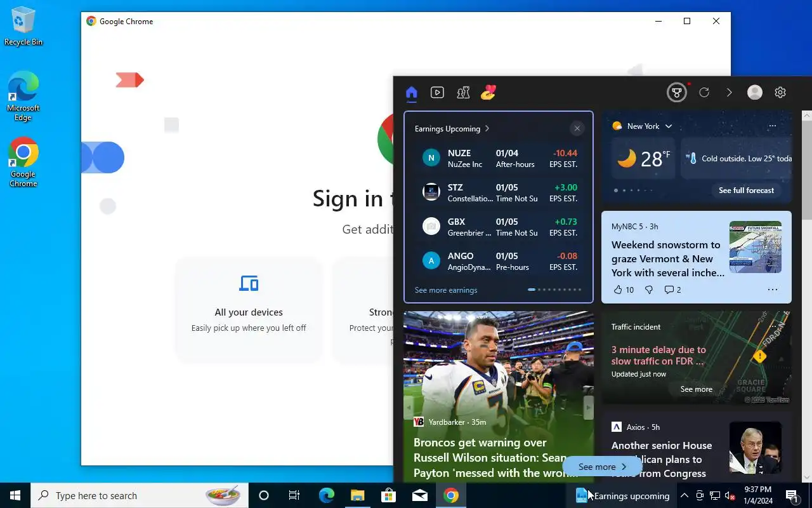Open Google Chrome desktop shortcut

23,162
